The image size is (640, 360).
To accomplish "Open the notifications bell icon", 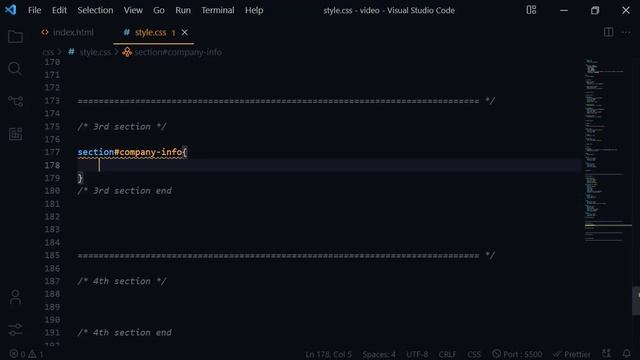I will point(627,354).
